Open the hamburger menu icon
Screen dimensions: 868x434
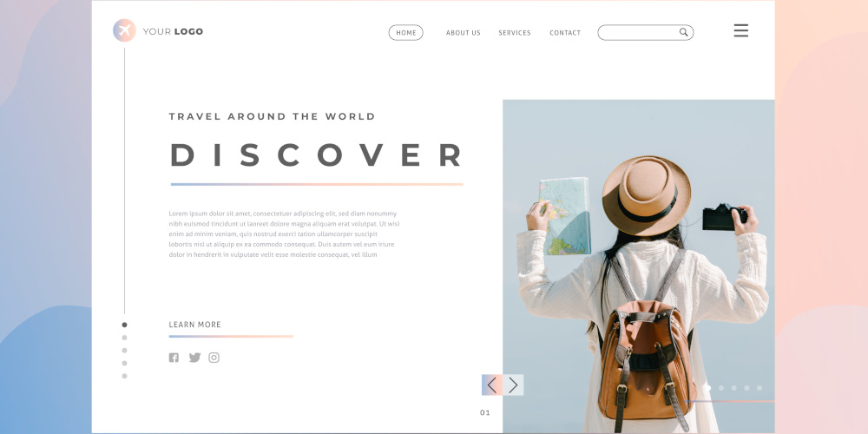click(x=740, y=30)
